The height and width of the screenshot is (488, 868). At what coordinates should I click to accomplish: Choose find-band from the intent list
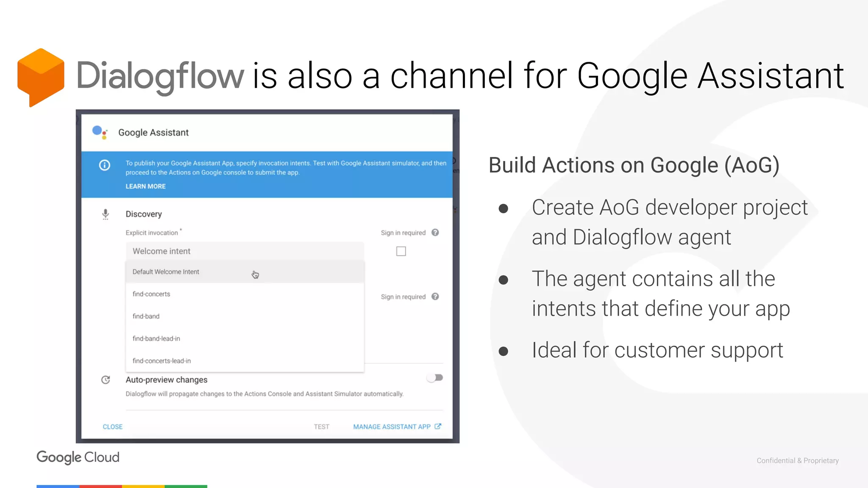tap(245, 316)
